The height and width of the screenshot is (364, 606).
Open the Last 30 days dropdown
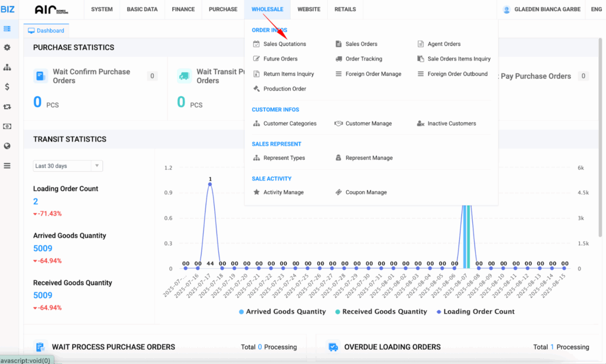tap(67, 166)
